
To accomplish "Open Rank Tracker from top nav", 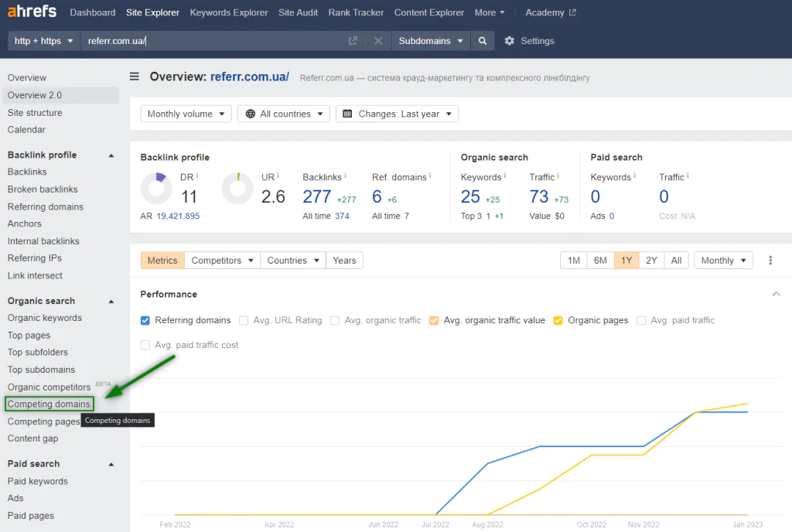I will 356,12.
